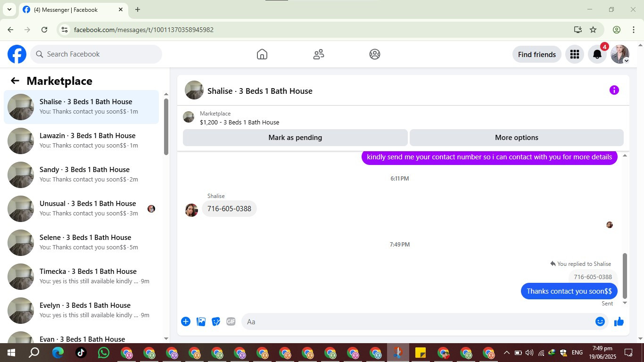
Task: Open the Windows Start menu
Action: [x=10, y=353]
